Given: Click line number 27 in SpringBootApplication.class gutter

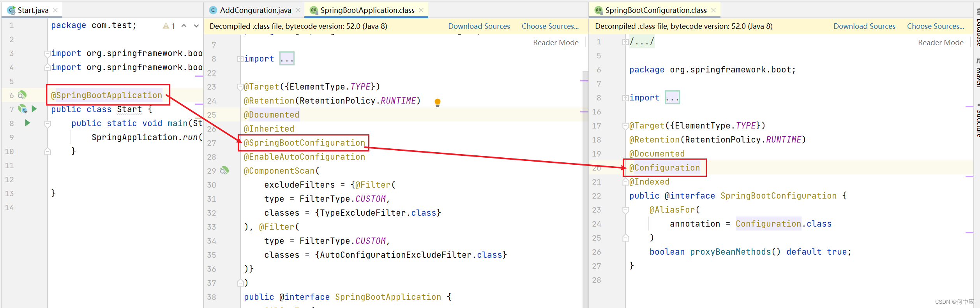Looking at the screenshot, I should coord(212,143).
